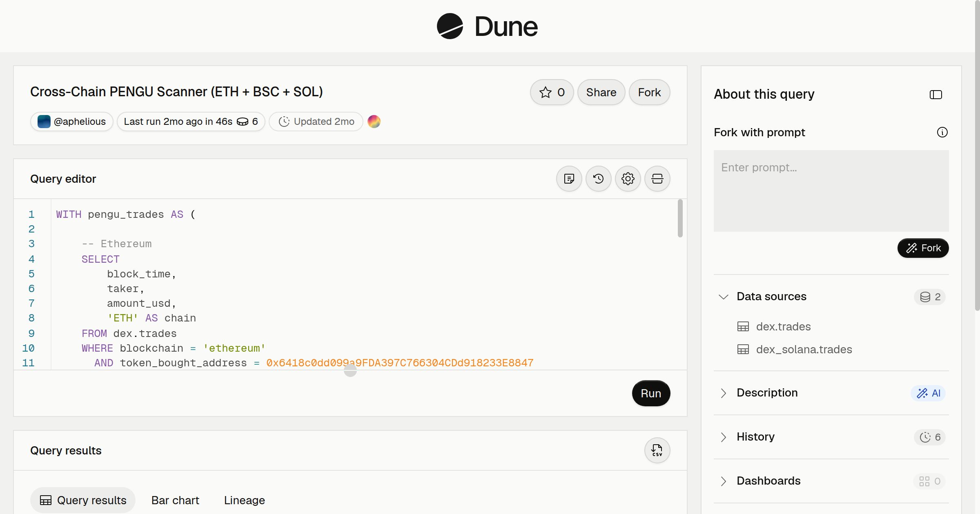Viewport: 980px width, 514px height.
Task: Click the query editor scrollbar
Action: [x=680, y=218]
